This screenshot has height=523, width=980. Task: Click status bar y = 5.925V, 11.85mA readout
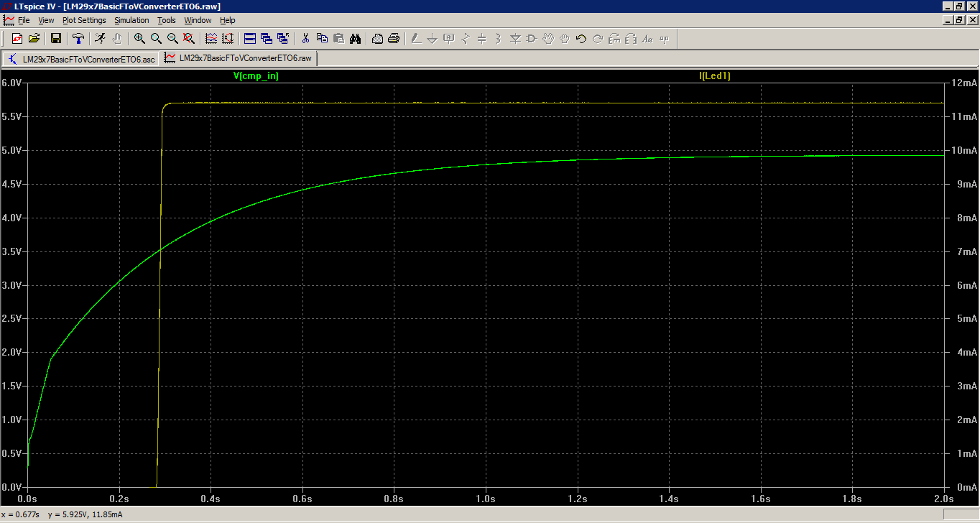tap(85, 514)
